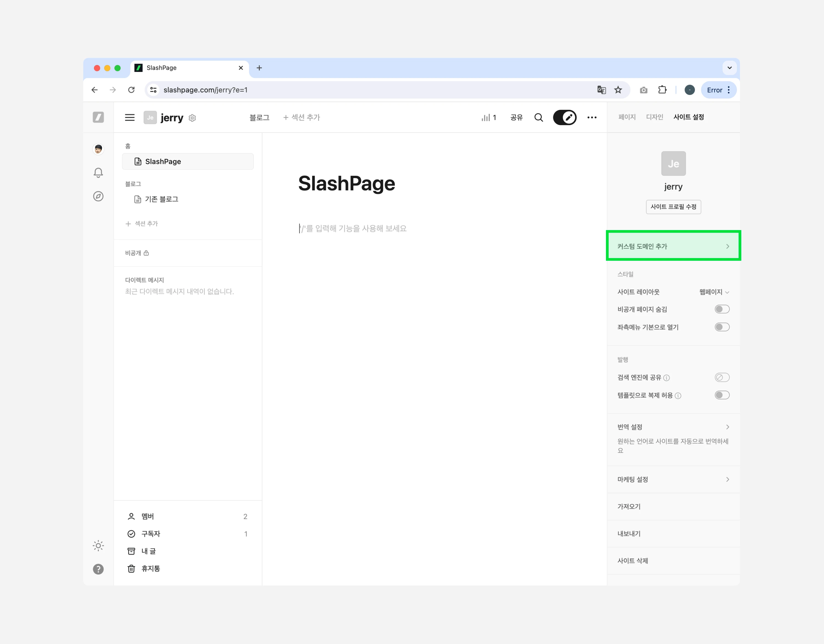Open the 사이트 레이아웃 웹페이지 dropdown

[x=714, y=292]
